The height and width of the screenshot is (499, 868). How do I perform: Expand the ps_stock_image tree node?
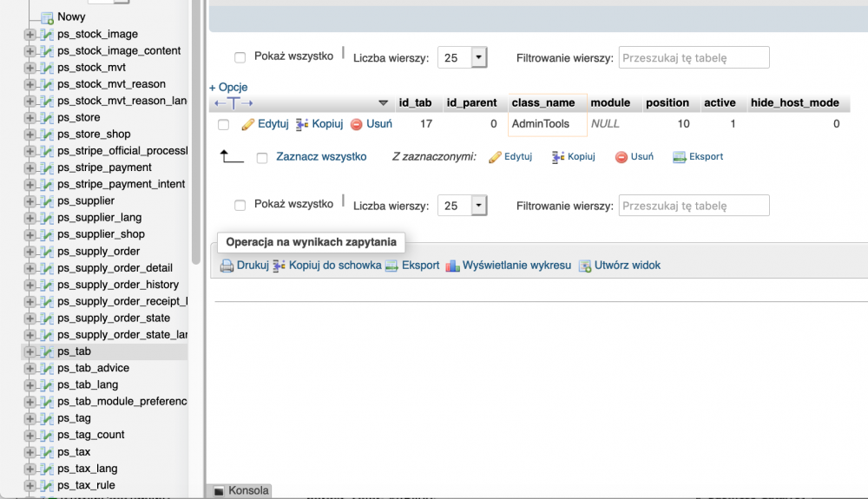[30, 35]
